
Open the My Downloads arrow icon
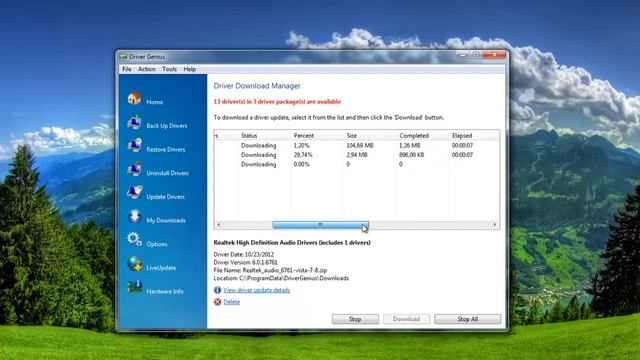pyautogui.click(x=134, y=216)
